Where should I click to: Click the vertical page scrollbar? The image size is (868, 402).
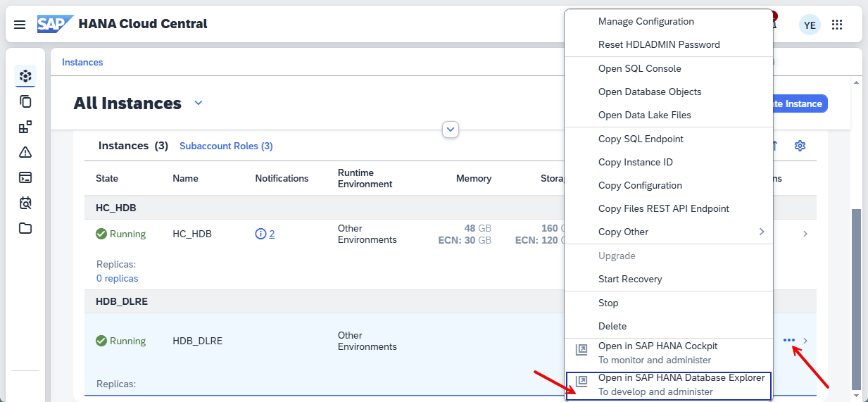pos(856,299)
